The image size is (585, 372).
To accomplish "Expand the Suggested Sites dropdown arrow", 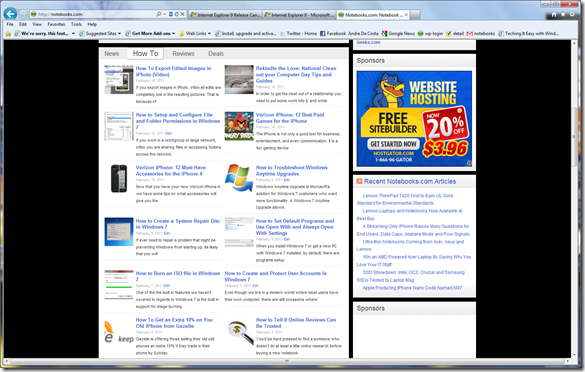I will coord(119,34).
